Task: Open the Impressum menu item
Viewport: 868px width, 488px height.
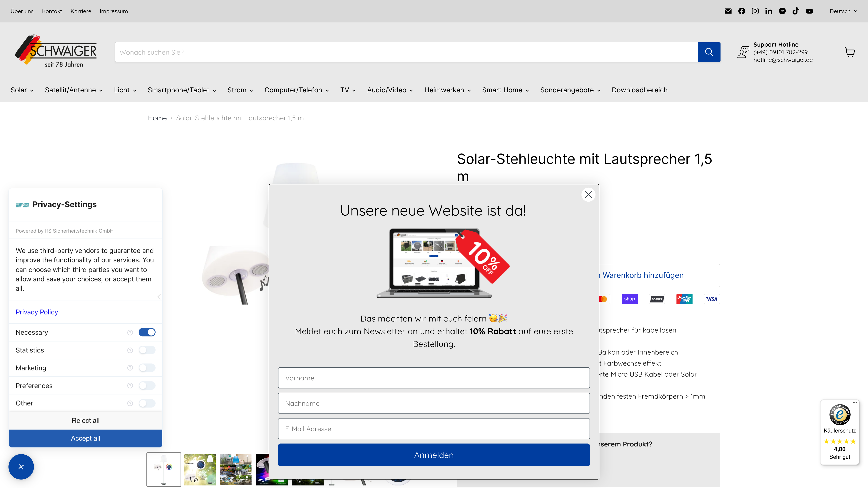Action: (114, 11)
